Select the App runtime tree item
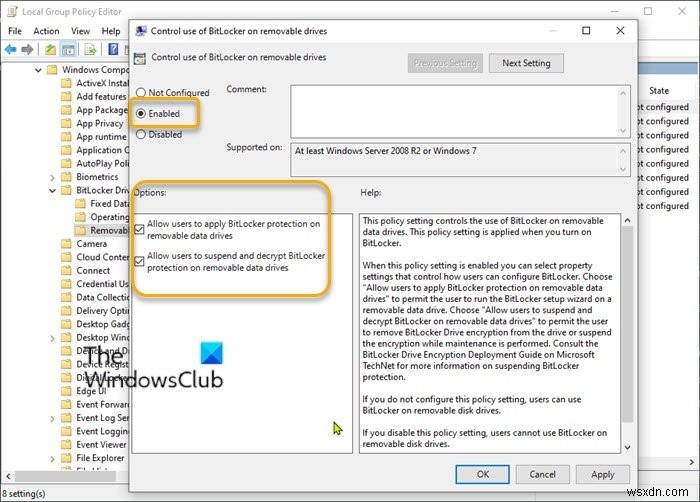 point(101,137)
